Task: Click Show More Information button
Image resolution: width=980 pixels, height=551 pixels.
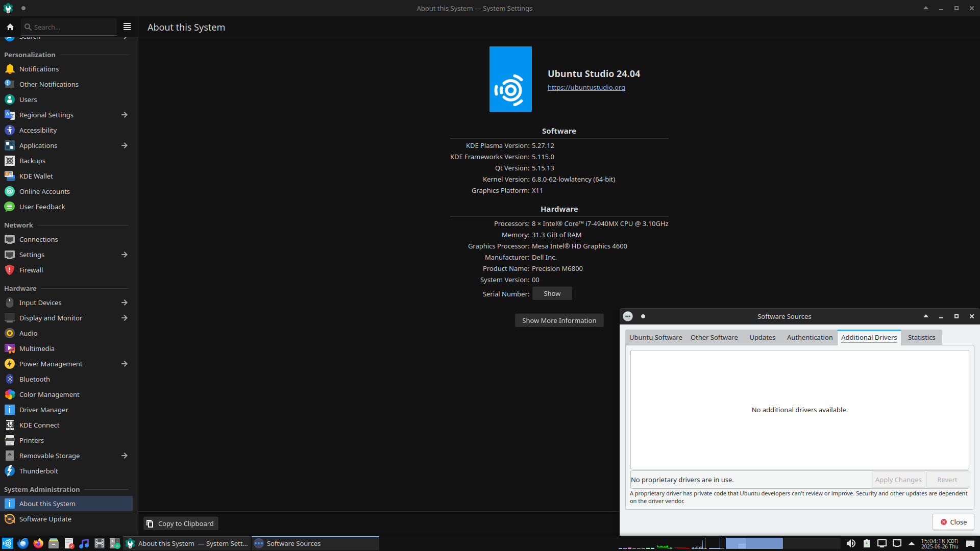Action: pyautogui.click(x=559, y=320)
